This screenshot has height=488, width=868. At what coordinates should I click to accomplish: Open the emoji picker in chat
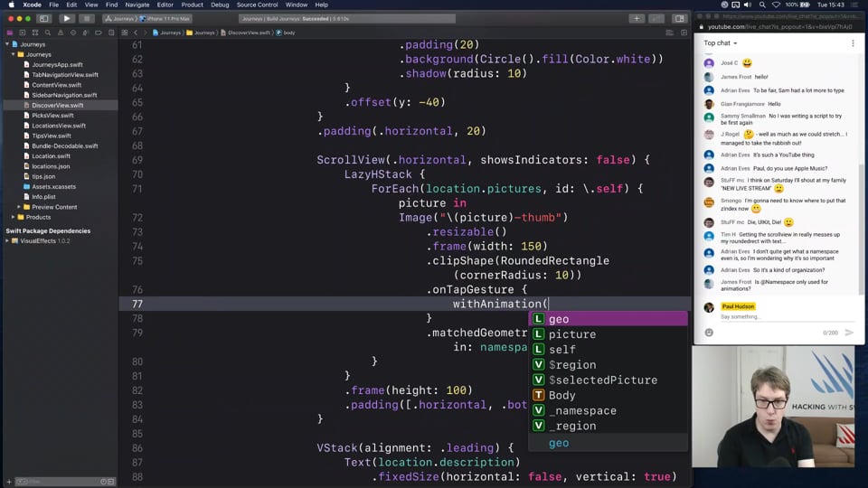click(709, 333)
